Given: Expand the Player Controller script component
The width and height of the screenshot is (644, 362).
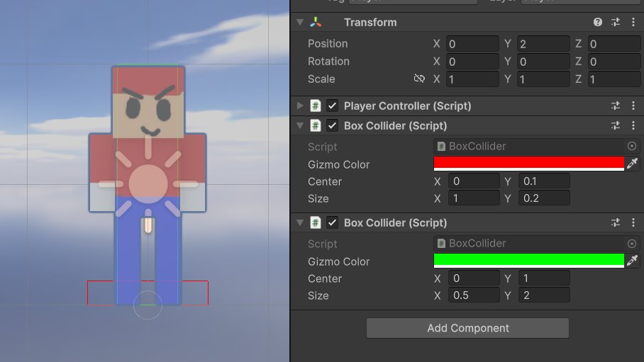Looking at the screenshot, I should [300, 106].
